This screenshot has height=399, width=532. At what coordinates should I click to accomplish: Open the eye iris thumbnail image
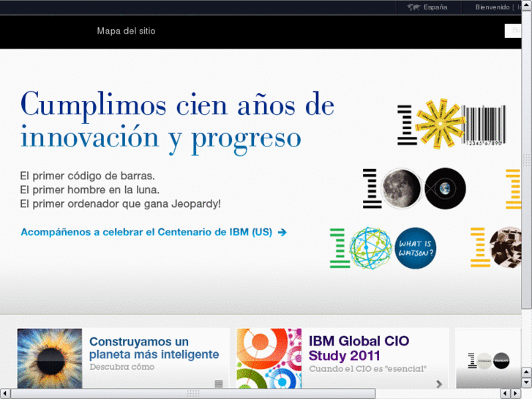point(50,358)
